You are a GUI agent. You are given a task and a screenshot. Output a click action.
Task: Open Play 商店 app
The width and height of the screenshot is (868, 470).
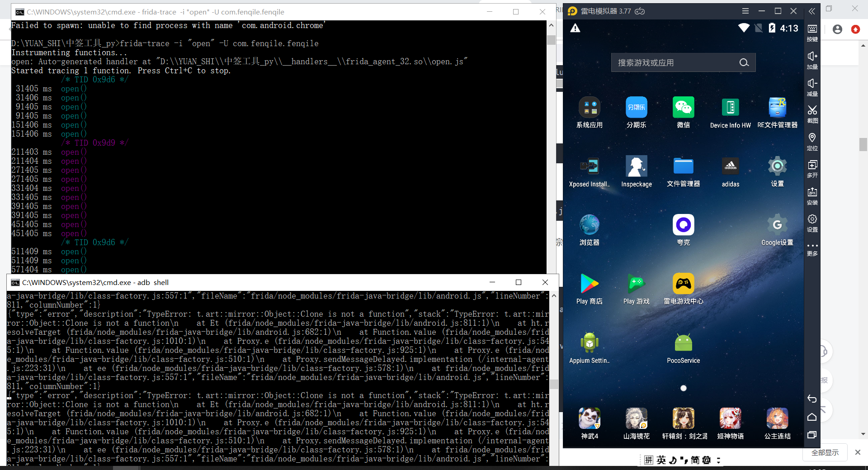tap(590, 289)
